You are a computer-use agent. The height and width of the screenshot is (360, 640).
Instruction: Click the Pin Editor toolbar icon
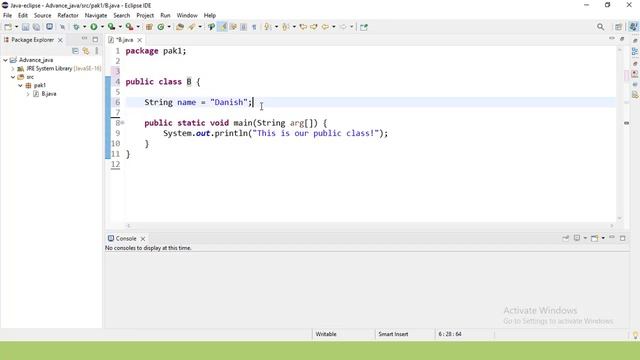click(364, 27)
